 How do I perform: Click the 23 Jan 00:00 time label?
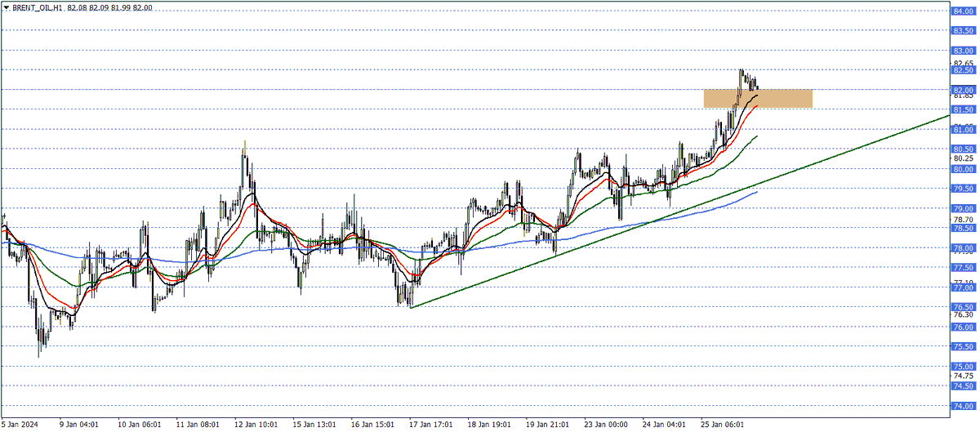(x=605, y=425)
